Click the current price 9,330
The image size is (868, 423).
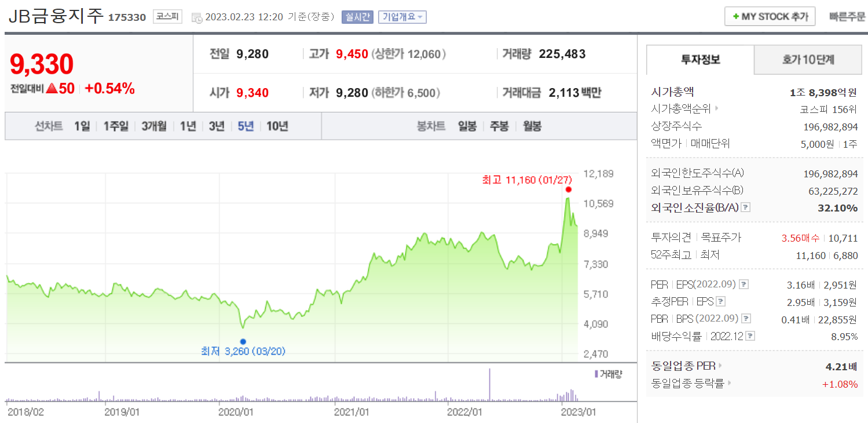pyautogui.click(x=42, y=64)
